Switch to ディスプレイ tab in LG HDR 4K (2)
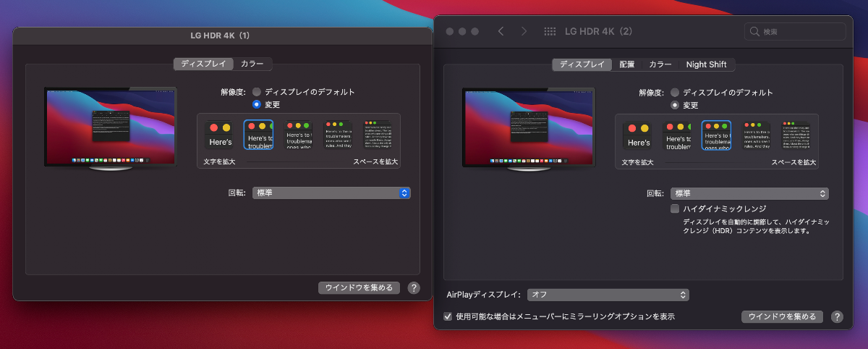 (x=582, y=64)
